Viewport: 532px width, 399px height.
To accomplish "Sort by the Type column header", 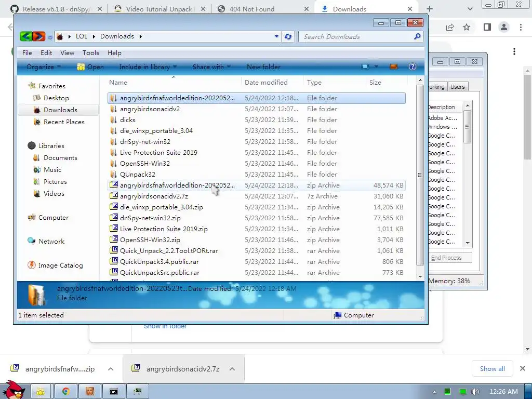I will pyautogui.click(x=314, y=83).
